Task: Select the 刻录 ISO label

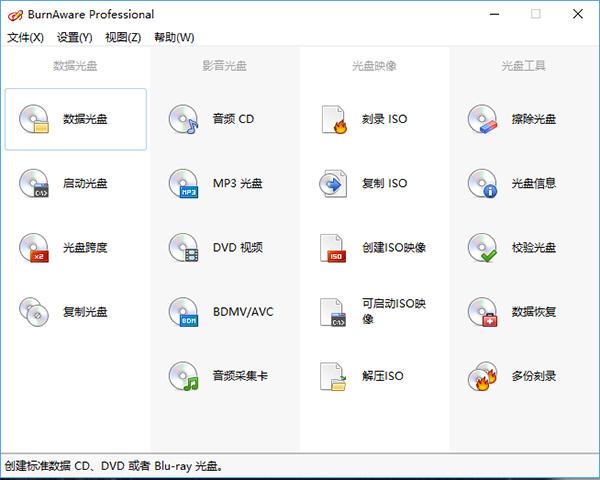Action: click(385, 119)
